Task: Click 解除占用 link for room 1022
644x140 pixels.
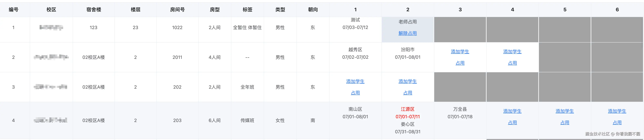Action: click(408, 33)
